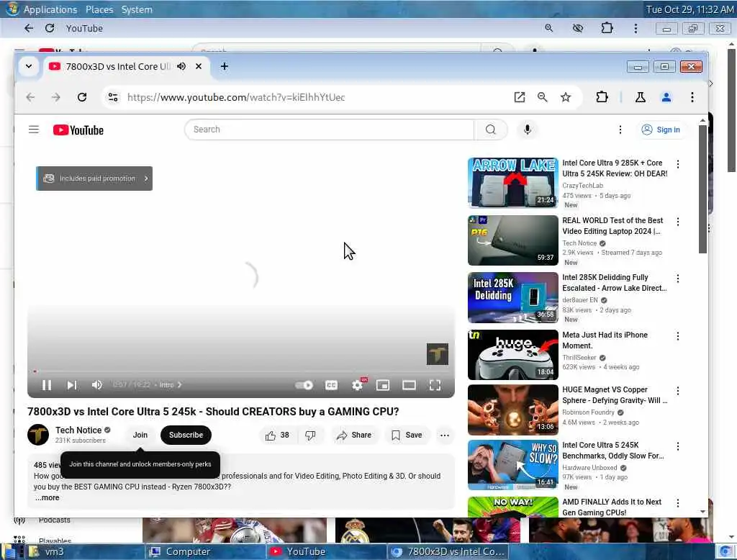This screenshot has width=737, height=560.
Task: Reload the page in front browser
Action: pos(82,97)
